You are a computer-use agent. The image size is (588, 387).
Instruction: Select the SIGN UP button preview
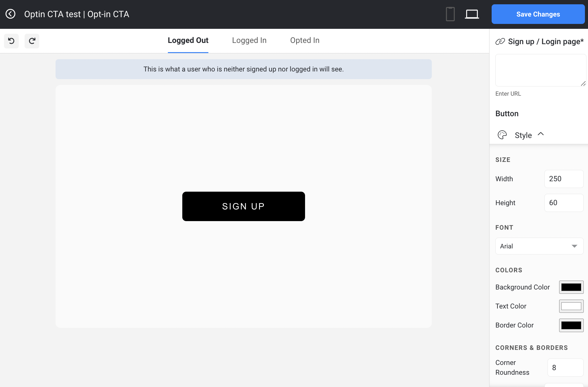pyautogui.click(x=243, y=206)
